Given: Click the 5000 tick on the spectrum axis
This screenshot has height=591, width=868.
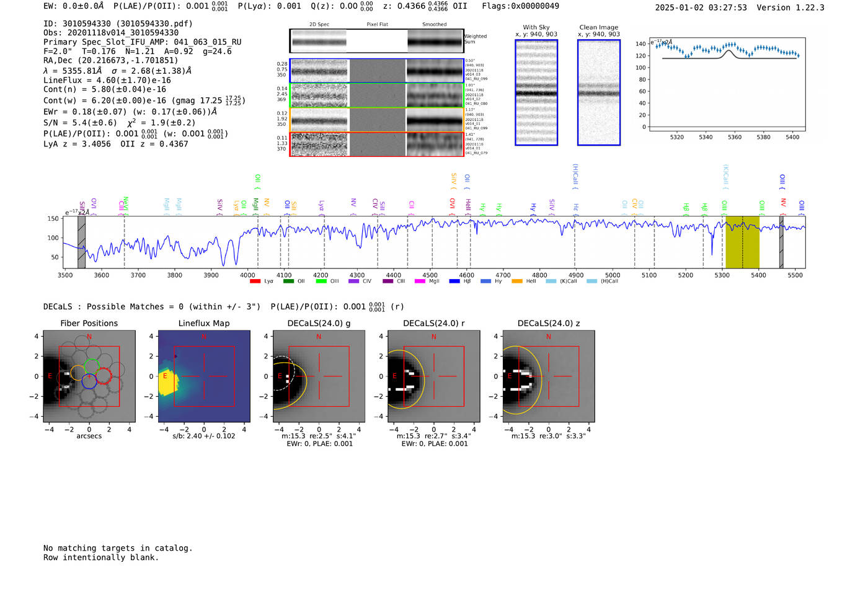Looking at the screenshot, I should (613, 275).
